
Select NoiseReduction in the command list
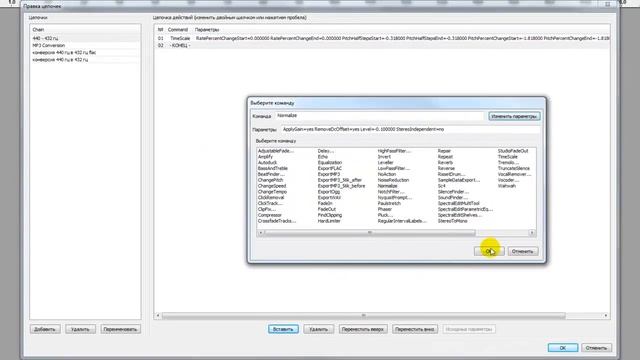(x=393, y=180)
